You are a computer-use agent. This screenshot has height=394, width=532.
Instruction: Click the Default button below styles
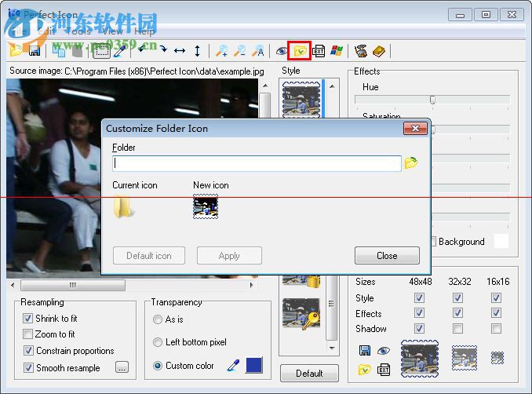pos(309,374)
